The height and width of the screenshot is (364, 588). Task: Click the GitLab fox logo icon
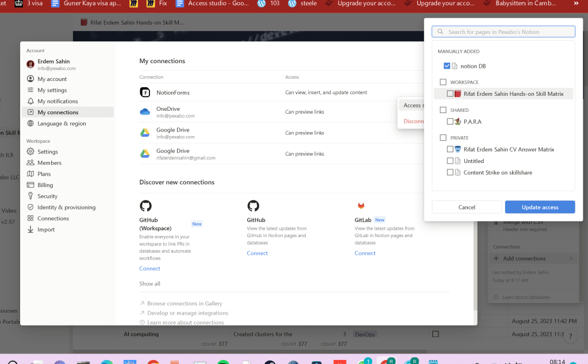[x=361, y=206]
